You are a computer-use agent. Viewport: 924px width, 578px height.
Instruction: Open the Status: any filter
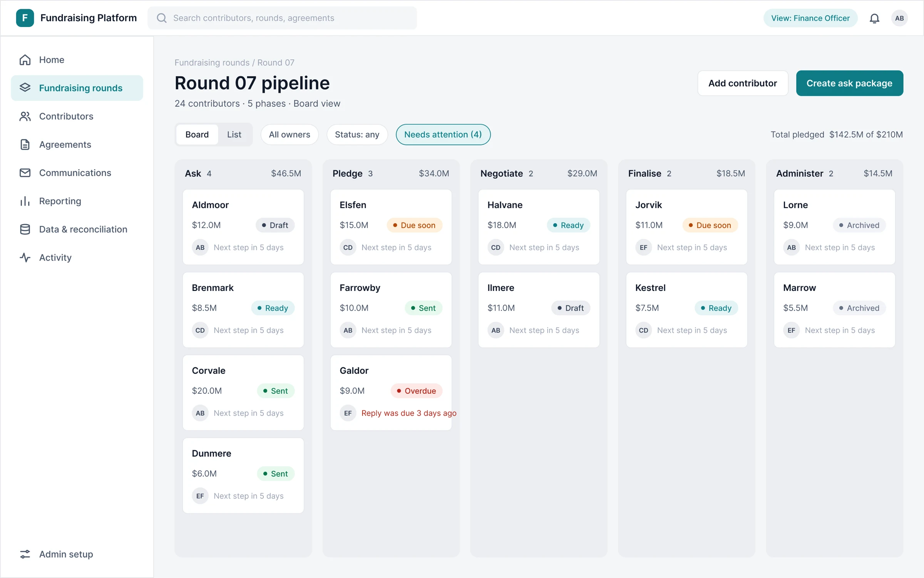(x=357, y=134)
